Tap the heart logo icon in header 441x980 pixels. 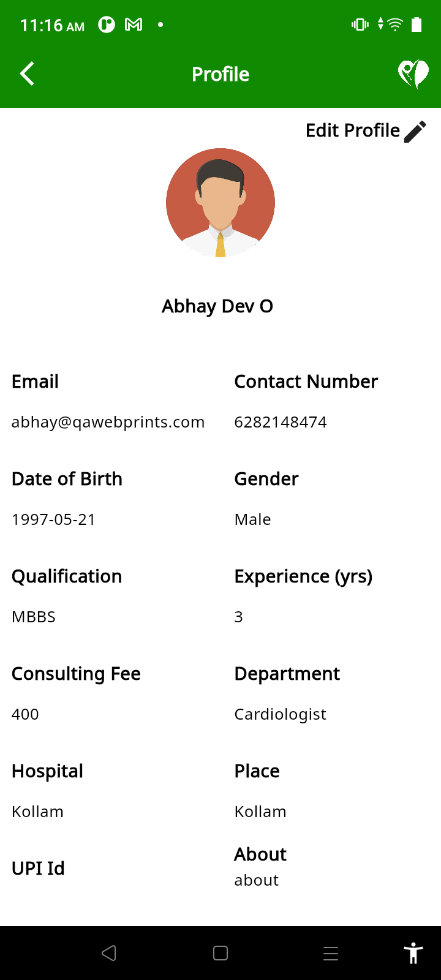[x=413, y=74]
